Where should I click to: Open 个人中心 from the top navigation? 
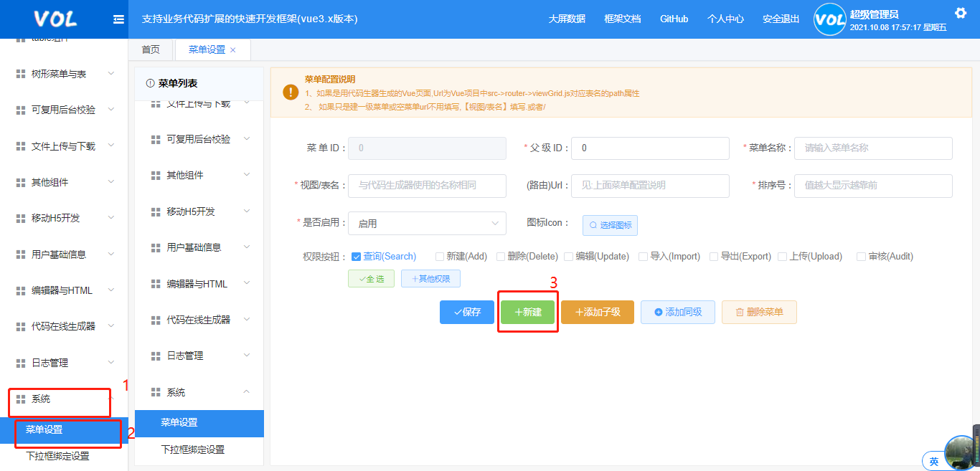pyautogui.click(x=725, y=19)
